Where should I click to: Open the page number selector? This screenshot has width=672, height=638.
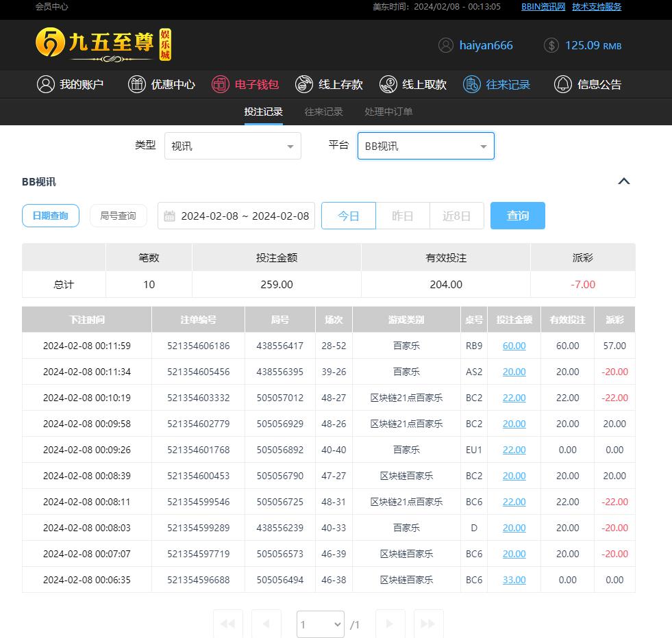(x=321, y=624)
